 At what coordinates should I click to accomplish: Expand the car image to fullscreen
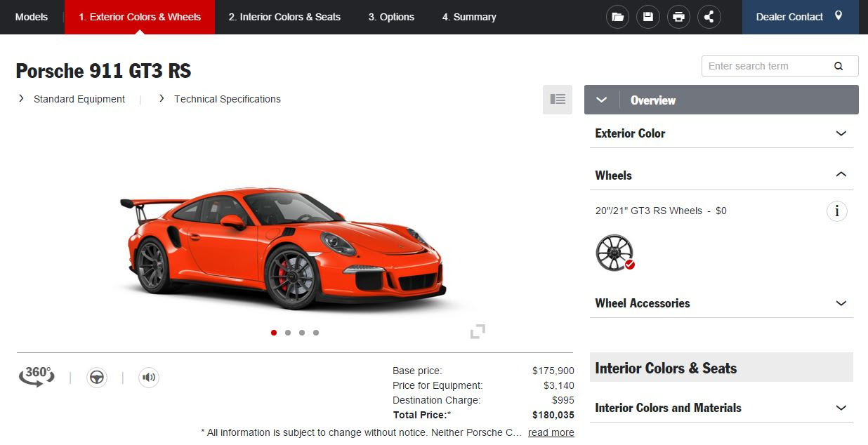click(x=478, y=331)
